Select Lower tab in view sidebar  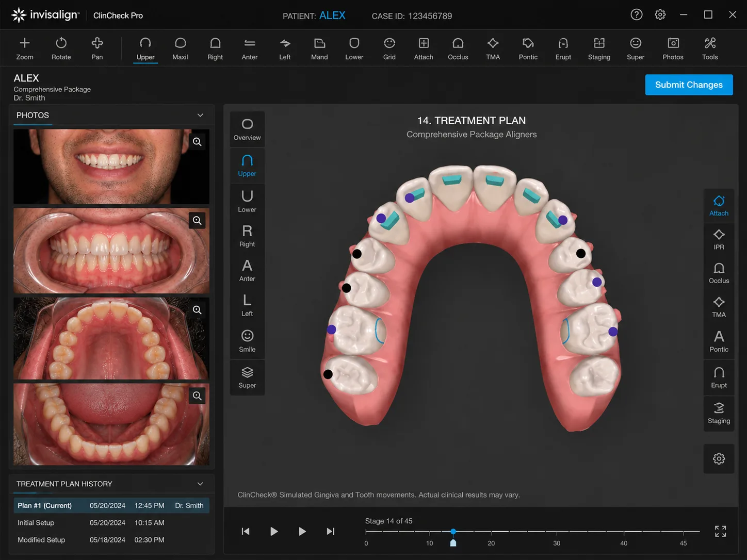point(247,201)
